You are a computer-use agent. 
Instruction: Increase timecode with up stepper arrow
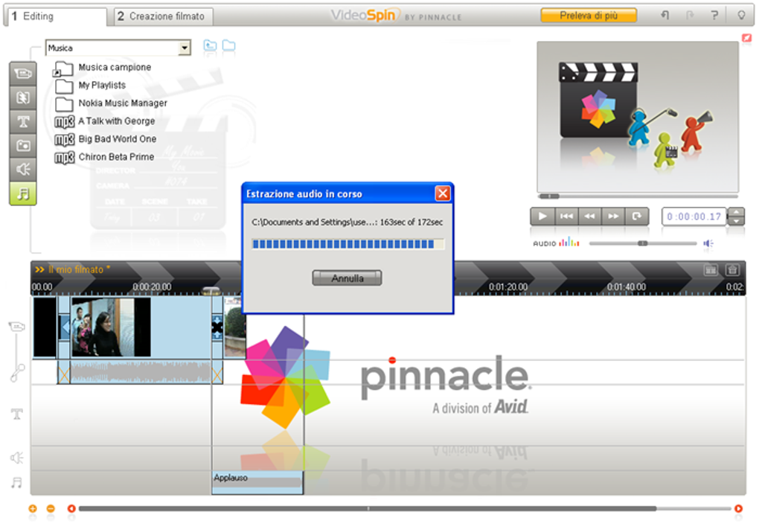(736, 212)
